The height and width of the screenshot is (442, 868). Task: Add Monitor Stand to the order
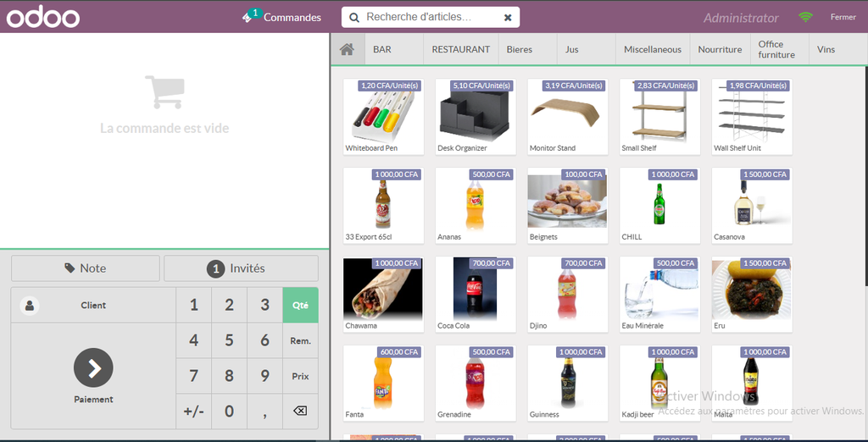point(567,117)
